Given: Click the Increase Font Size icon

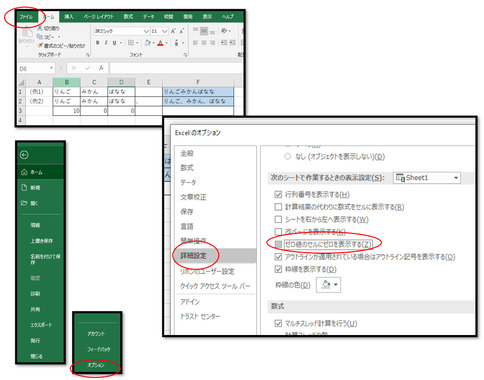Looking at the screenshot, I should click(173, 31).
